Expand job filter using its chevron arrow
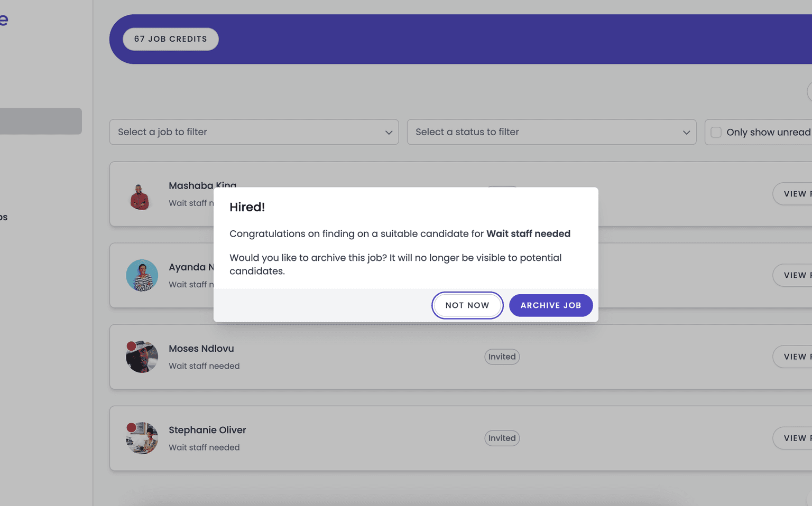This screenshot has height=506, width=812. (x=389, y=133)
